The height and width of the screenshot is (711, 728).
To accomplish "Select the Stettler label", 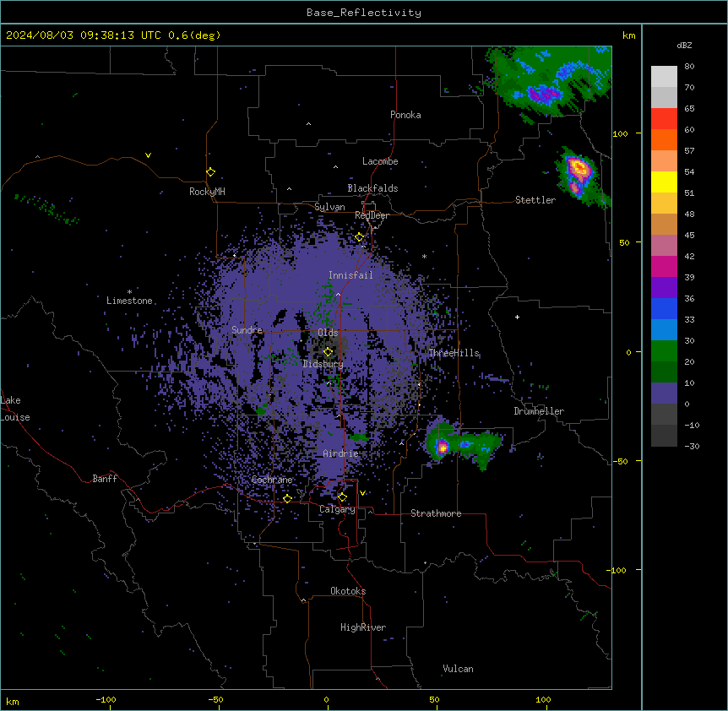I will (535, 200).
